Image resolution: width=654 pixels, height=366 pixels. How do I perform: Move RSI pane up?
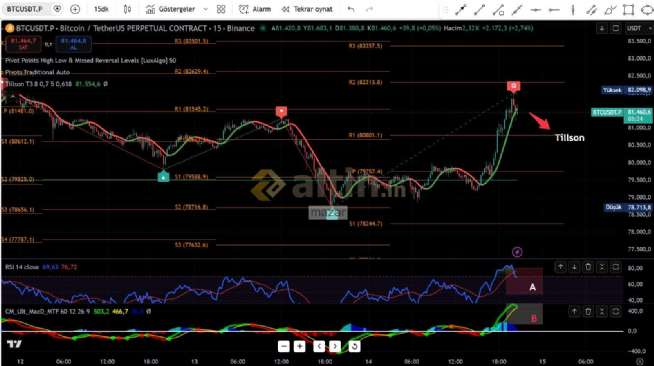[x=560, y=267]
